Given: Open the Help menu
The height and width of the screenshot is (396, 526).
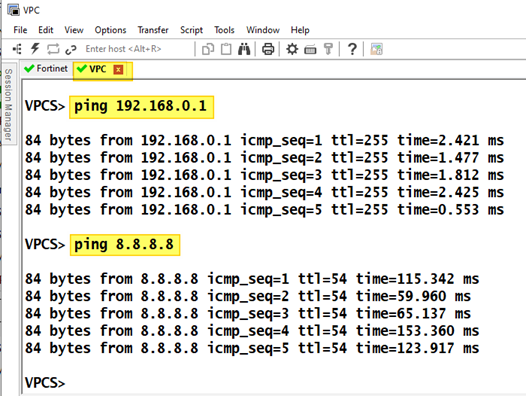Looking at the screenshot, I should (300, 30).
